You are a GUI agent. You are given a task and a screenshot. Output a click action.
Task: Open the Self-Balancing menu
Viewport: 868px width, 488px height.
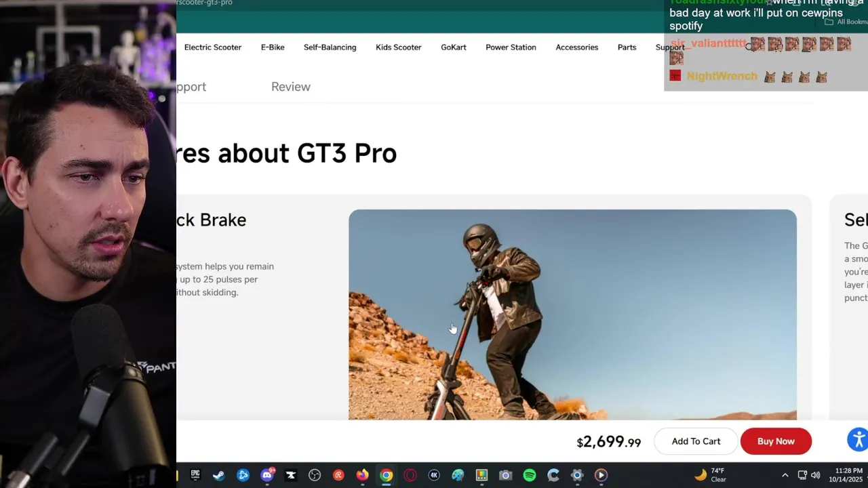pyautogui.click(x=330, y=47)
